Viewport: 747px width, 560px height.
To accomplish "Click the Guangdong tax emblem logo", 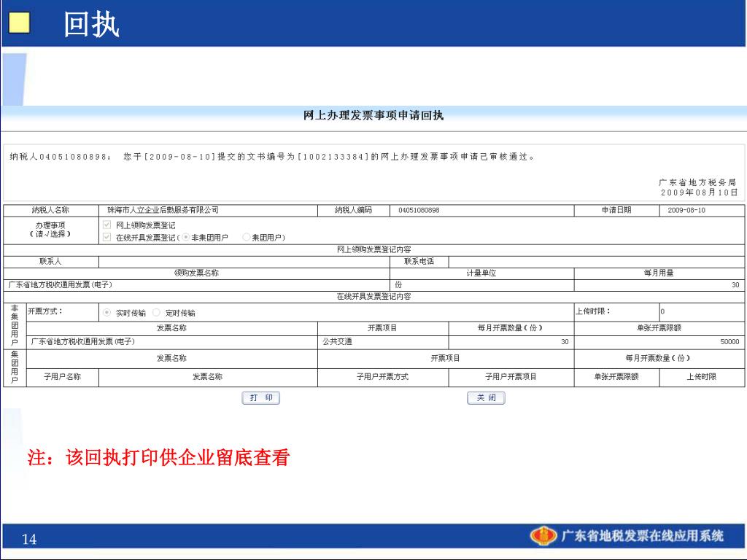I will [543, 536].
